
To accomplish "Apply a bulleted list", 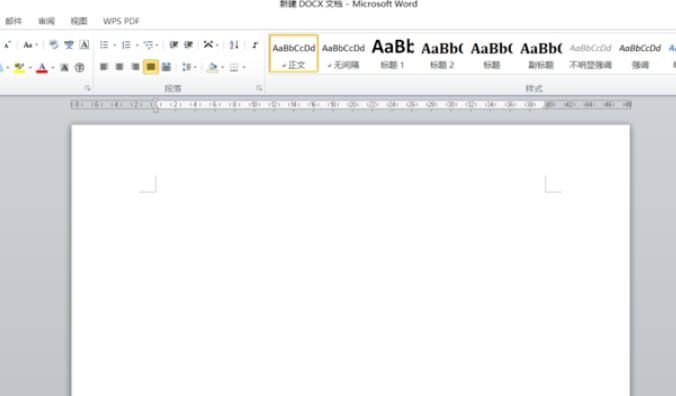I will [x=104, y=45].
